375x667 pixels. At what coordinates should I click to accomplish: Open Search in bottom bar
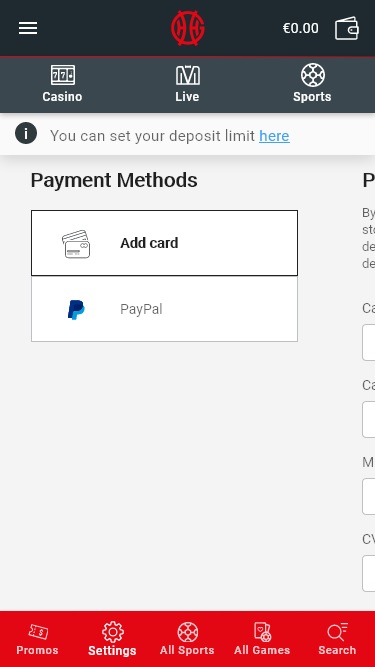(337, 639)
